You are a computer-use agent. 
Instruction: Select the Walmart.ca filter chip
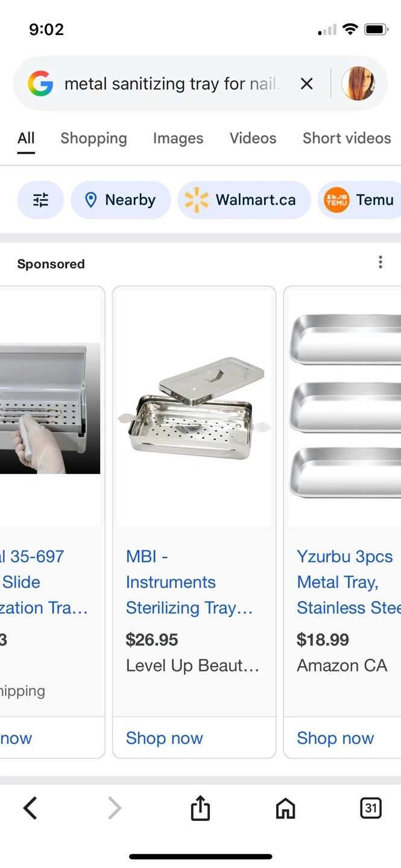pyautogui.click(x=244, y=200)
